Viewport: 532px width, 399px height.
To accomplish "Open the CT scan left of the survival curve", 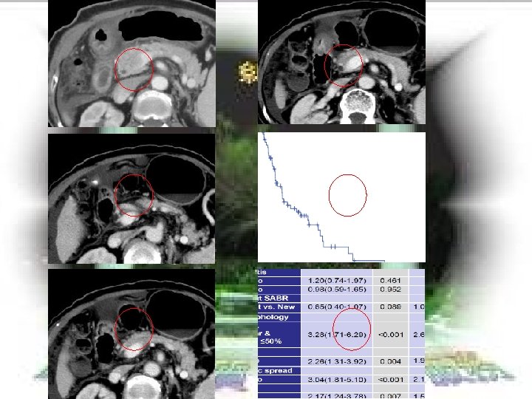I will pyautogui.click(x=132, y=199).
